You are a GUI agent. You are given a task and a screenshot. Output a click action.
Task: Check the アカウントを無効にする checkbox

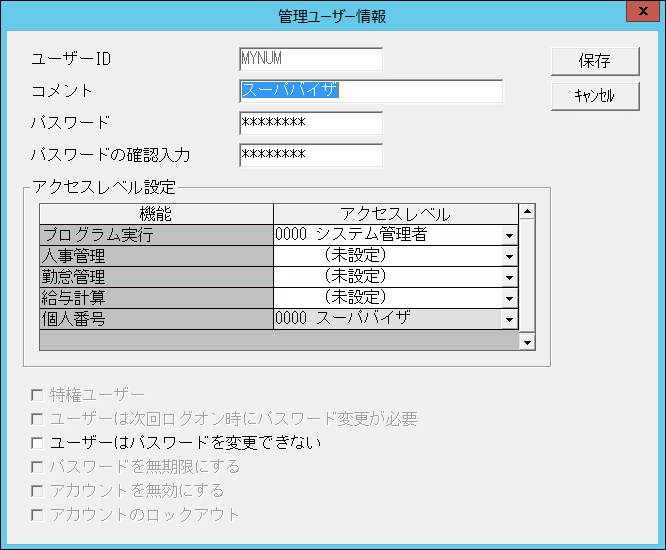tap(38, 491)
